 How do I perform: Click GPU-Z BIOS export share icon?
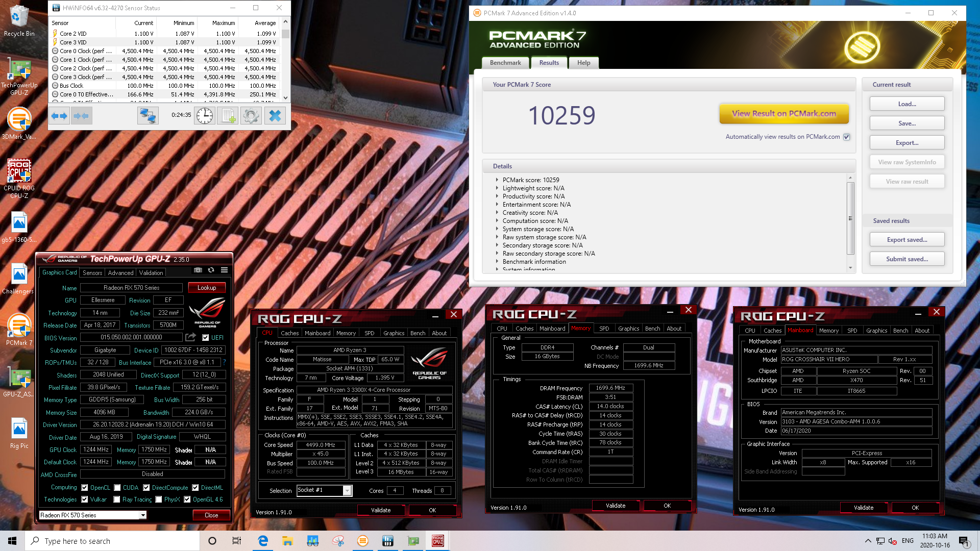click(190, 337)
